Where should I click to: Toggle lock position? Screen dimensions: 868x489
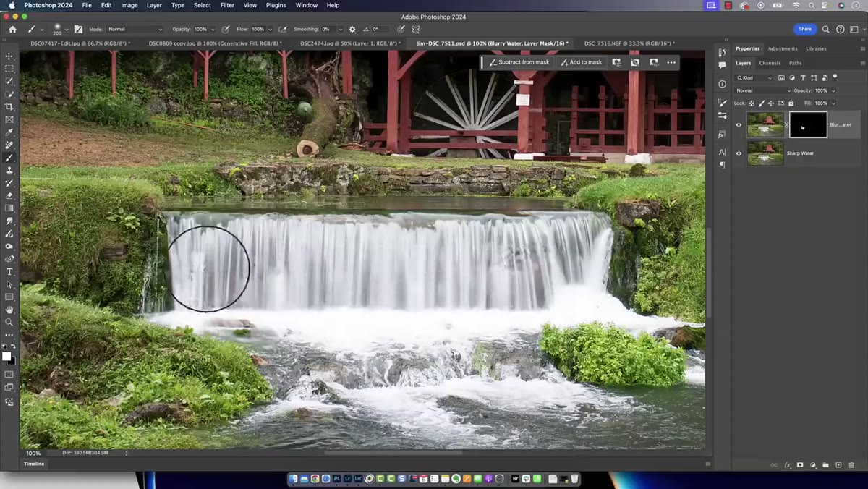tap(770, 103)
